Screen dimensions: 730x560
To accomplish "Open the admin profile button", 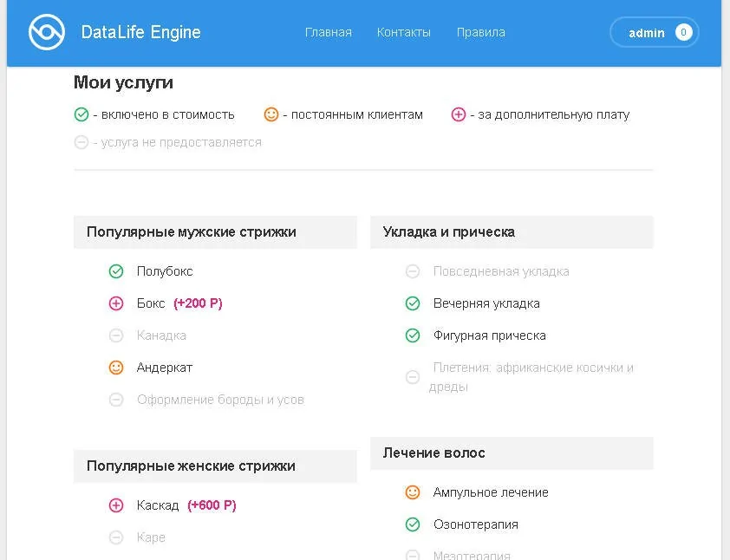I will point(654,33).
